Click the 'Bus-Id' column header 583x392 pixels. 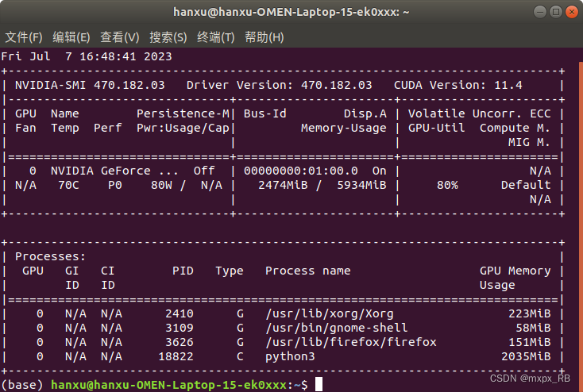[265, 113]
